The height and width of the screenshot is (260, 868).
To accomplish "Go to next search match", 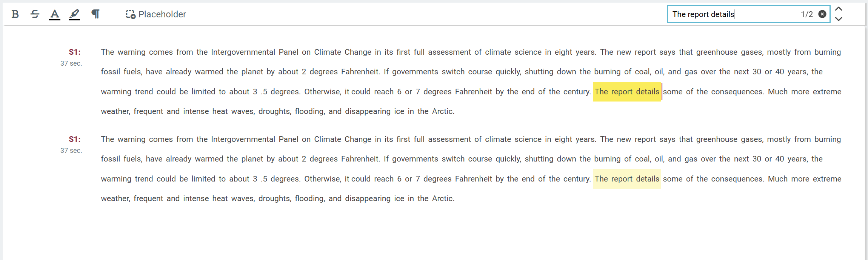I will pyautogui.click(x=839, y=19).
